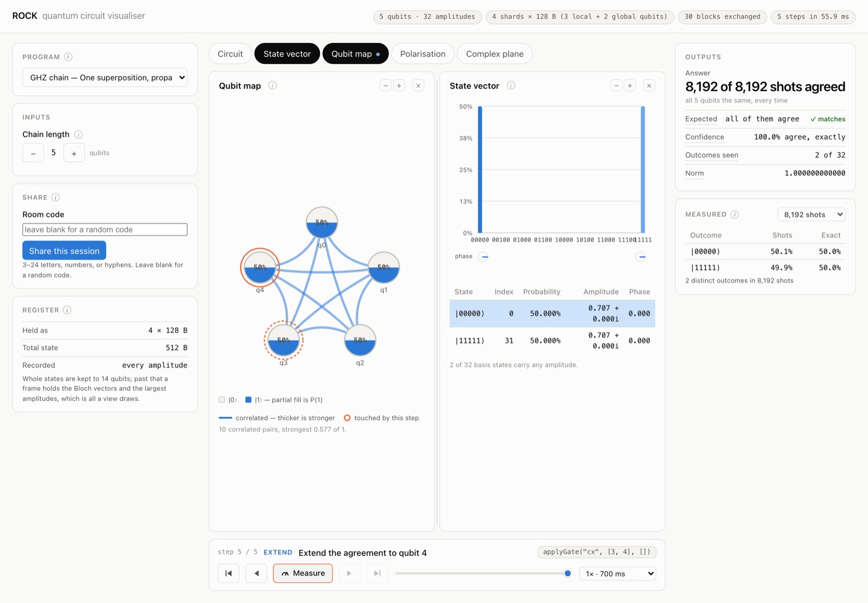Click the 30 blocks exchanged status pill
Image resolution: width=868 pixels, height=603 pixels.
[723, 17]
